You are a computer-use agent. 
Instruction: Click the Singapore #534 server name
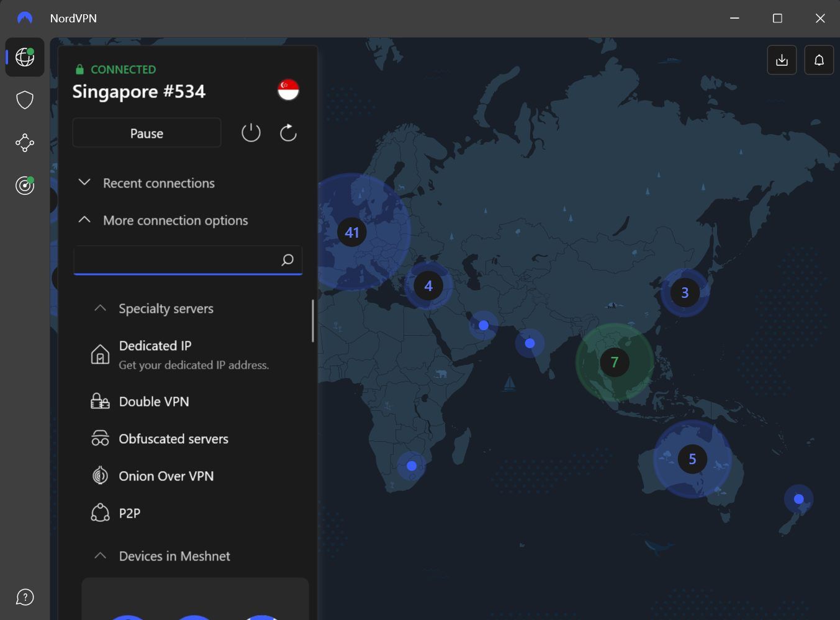tap(139, 91)
